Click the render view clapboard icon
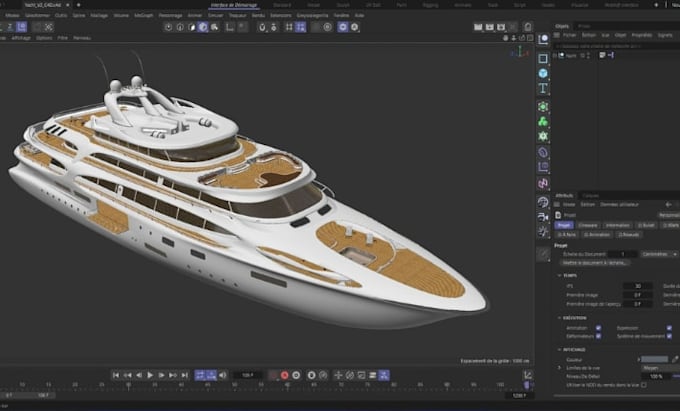Screen dimensions: 680x411 pos(478,27)
